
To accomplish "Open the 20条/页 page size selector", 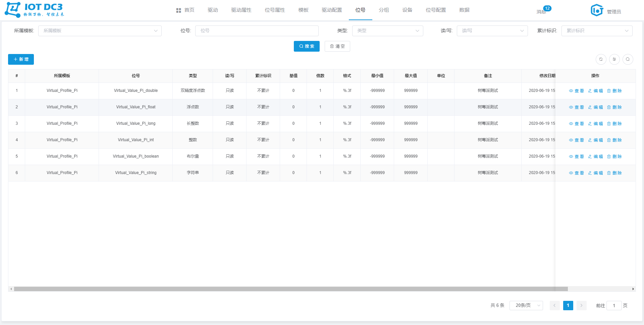I will tap(526, 306).
